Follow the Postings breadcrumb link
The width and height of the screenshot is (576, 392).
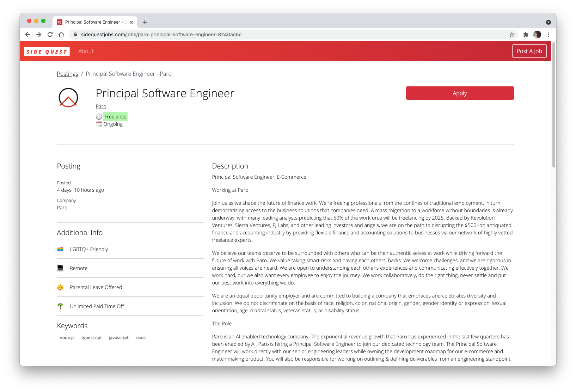click(x=68, y=74)
